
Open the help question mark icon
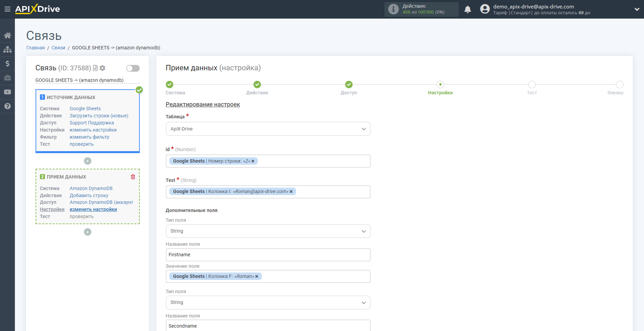point(7,106)
